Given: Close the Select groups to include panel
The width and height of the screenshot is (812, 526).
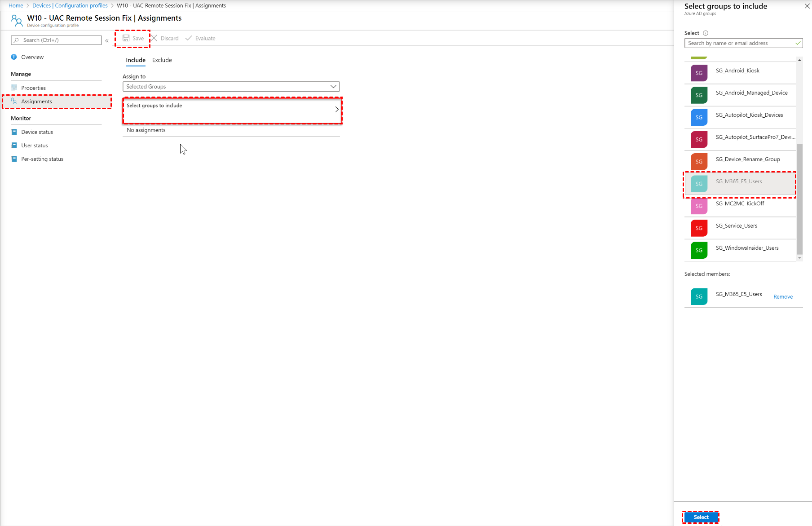Looking at the screenshot, I should pos(807,6).
